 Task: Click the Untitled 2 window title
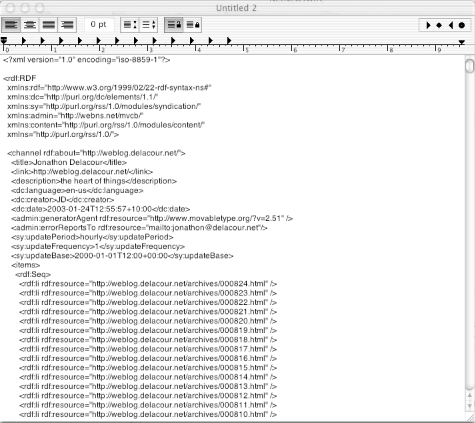236,8
